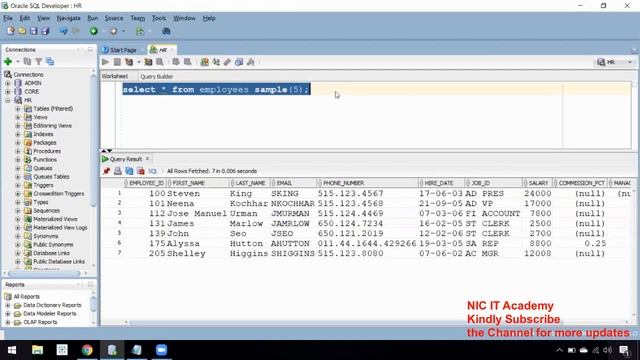Click the binoculars Find DB Object icon
This screenshot has height=360, width=640.
(x=166, y=31)
